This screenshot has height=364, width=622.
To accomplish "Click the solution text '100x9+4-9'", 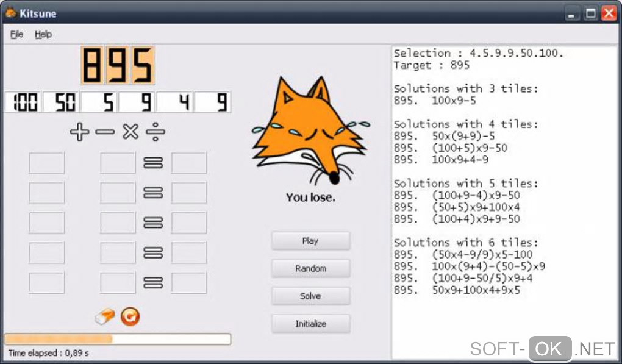I will coord(460,160).
